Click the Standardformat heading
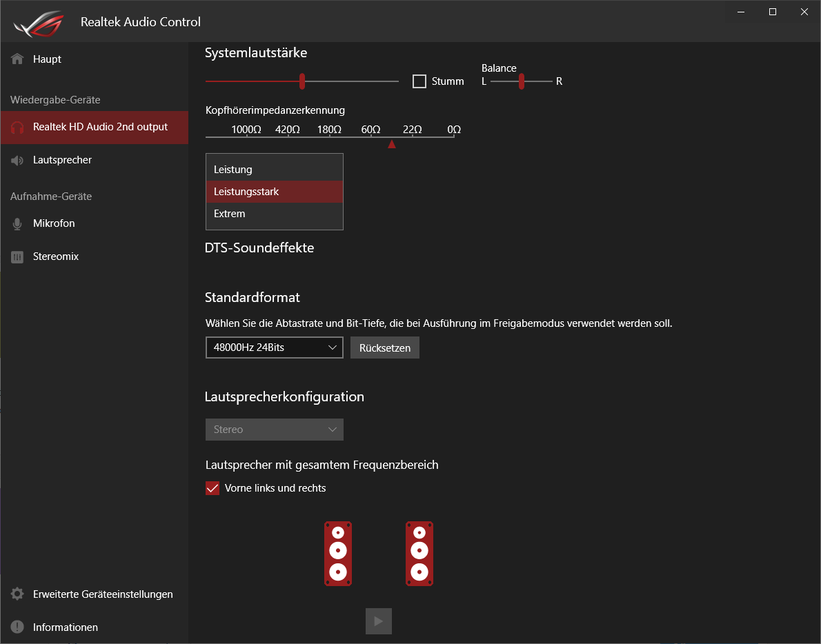Screen dimensions: 821x644 coord(253,298)
